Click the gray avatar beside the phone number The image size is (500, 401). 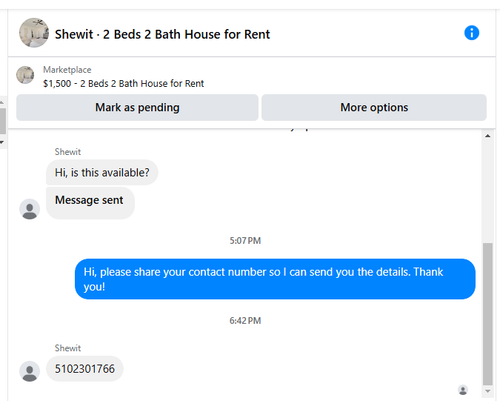tap(29, 371)
